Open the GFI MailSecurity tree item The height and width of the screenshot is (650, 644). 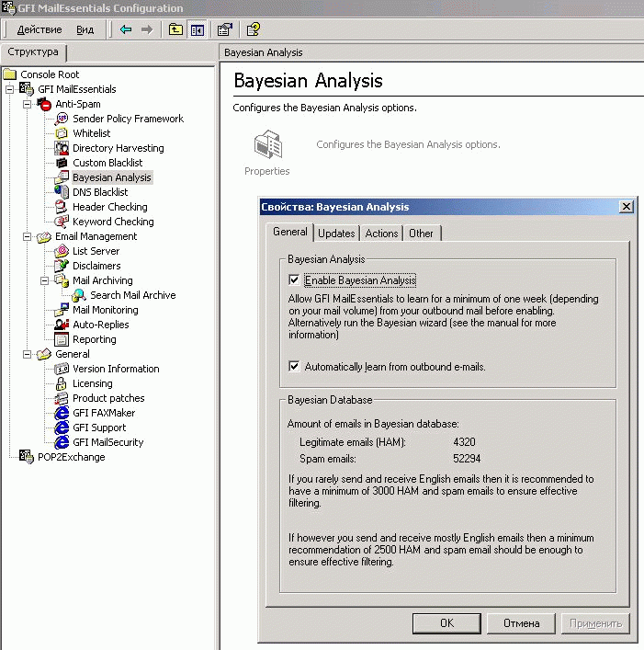(108, 442)
